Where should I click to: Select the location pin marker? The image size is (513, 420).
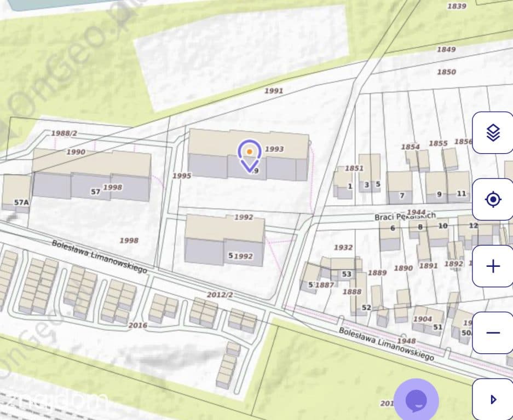249,155
